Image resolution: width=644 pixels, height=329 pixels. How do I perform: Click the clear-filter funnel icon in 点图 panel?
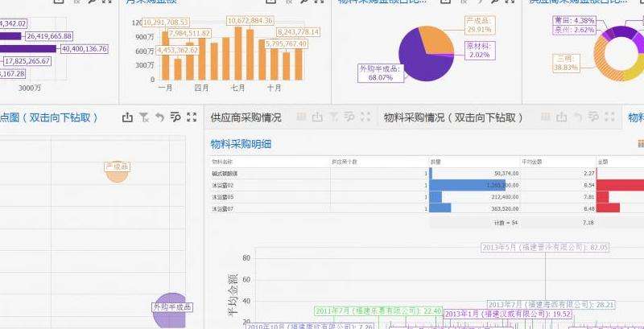[x=143, y=117]
